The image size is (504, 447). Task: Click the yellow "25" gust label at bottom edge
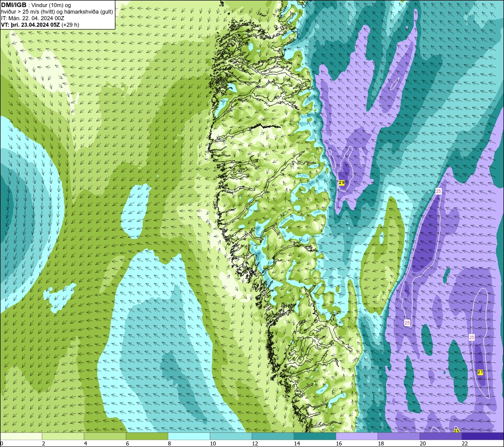point(457,430)
